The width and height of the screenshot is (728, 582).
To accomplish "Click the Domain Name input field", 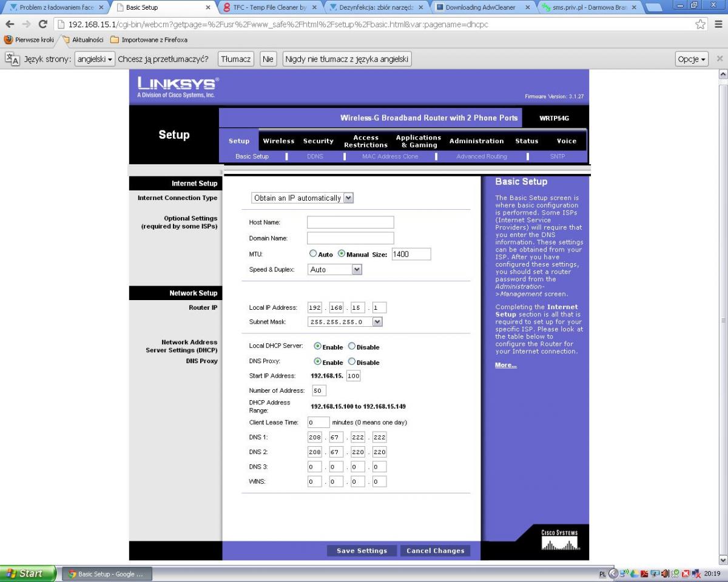I will point(351,238).
